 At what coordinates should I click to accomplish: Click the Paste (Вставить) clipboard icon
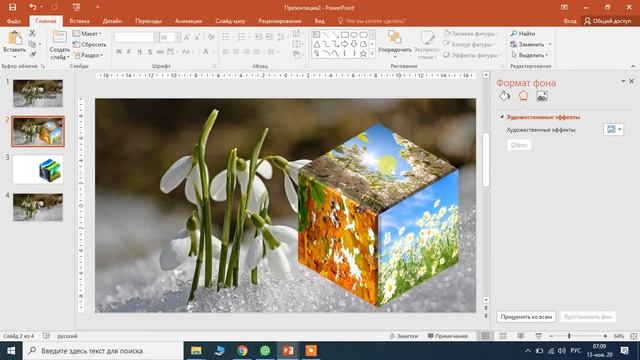coord(15,38)
